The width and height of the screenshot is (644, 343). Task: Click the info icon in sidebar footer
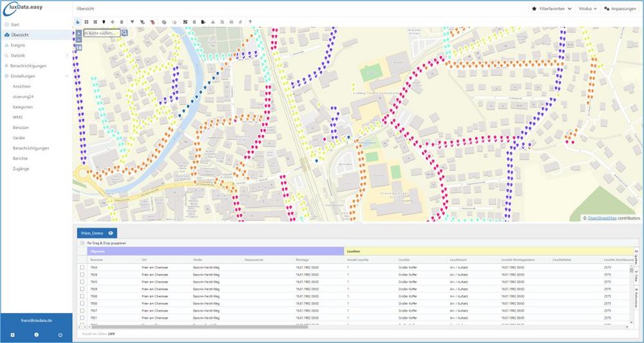tap(36, 335)
